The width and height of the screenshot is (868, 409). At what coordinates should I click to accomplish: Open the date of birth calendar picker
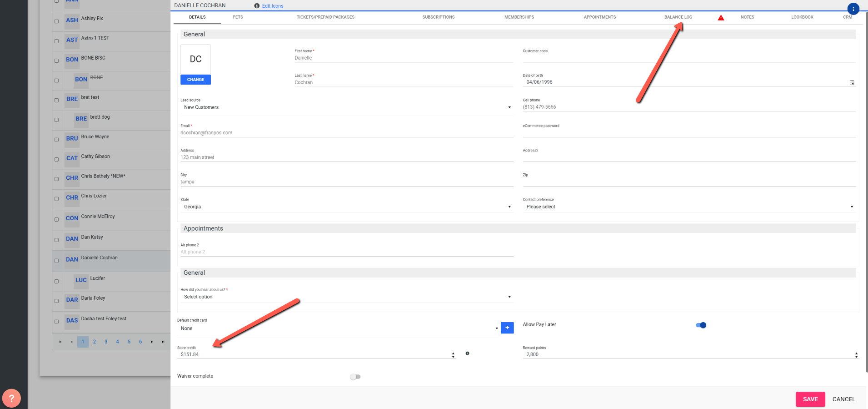[852, 83]
